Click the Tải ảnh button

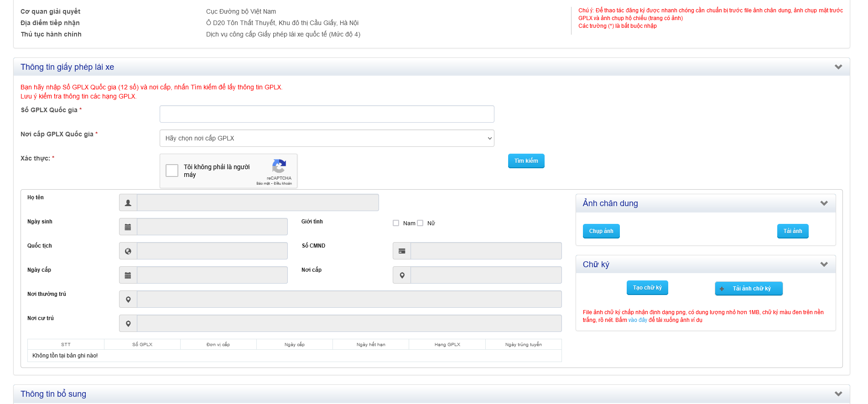[793, 231]
